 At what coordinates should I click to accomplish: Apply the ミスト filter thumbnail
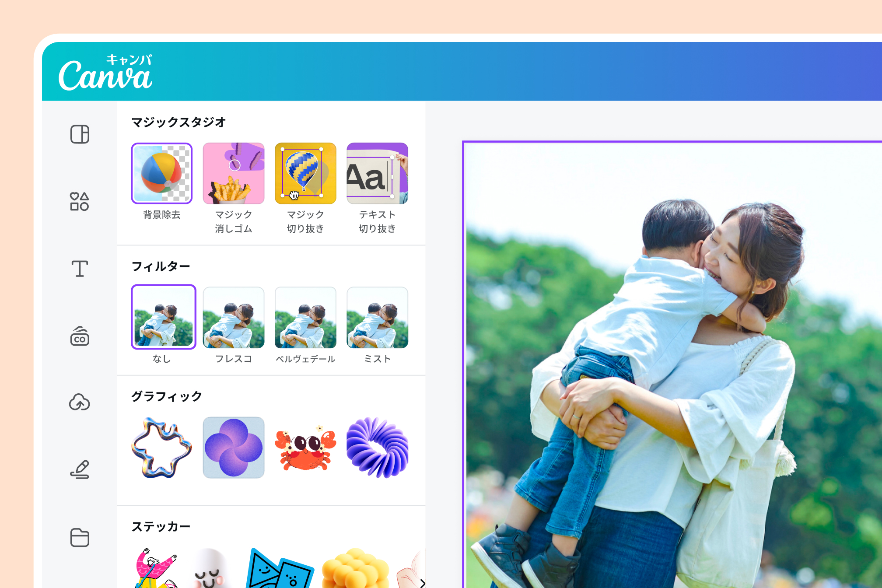(x=377, y=318)
